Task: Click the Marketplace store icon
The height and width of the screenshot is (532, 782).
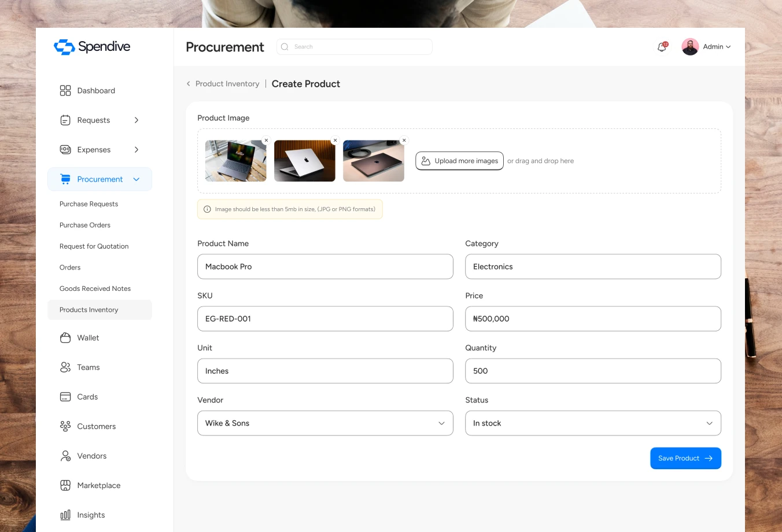Action: [x=65, y=485]
